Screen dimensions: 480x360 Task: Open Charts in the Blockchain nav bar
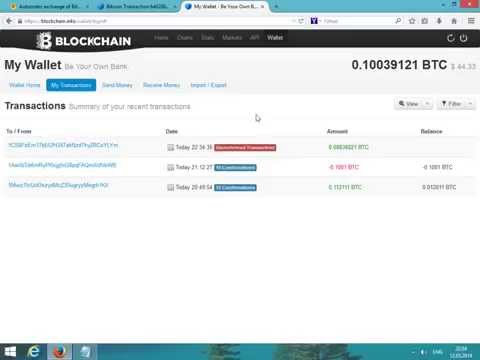pyautogui.click(x=185, y=38)
